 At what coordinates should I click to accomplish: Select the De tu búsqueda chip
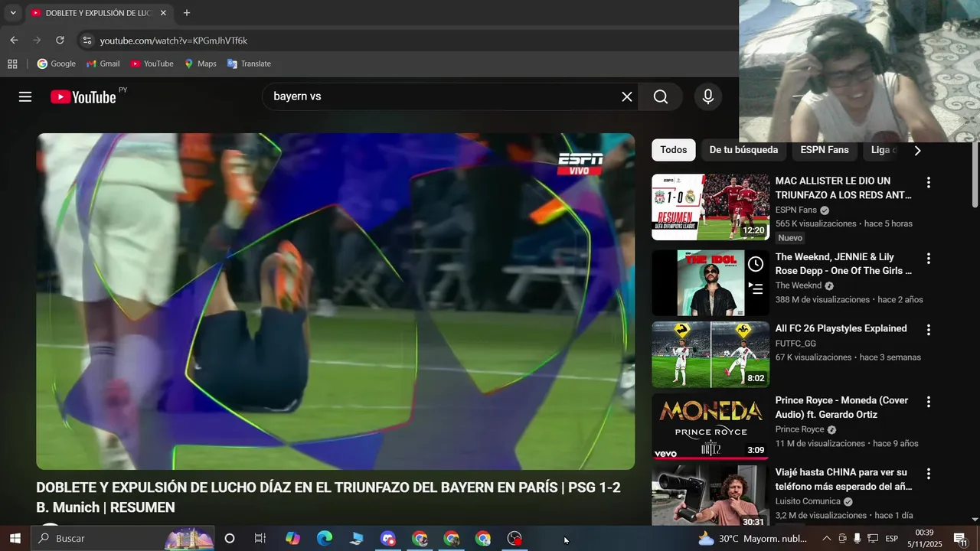point(743,150)
